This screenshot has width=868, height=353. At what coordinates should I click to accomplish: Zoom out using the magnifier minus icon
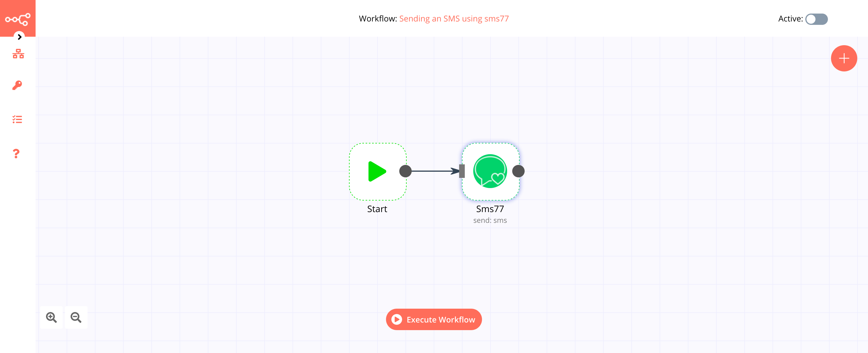[x=76, y=317]
